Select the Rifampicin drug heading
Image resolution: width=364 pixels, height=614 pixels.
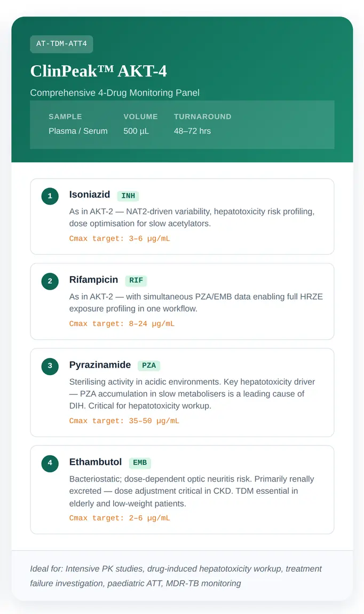(x=93, y=280)
